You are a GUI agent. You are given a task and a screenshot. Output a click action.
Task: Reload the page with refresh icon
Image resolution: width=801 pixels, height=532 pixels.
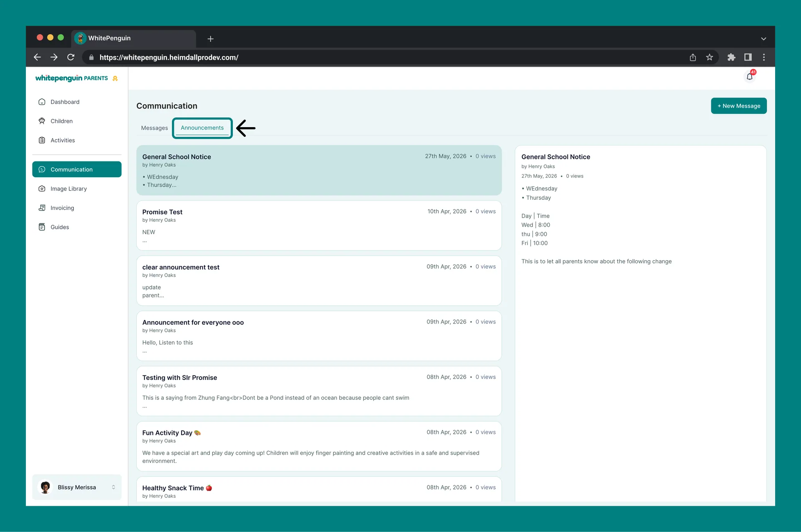click(71, 57)
